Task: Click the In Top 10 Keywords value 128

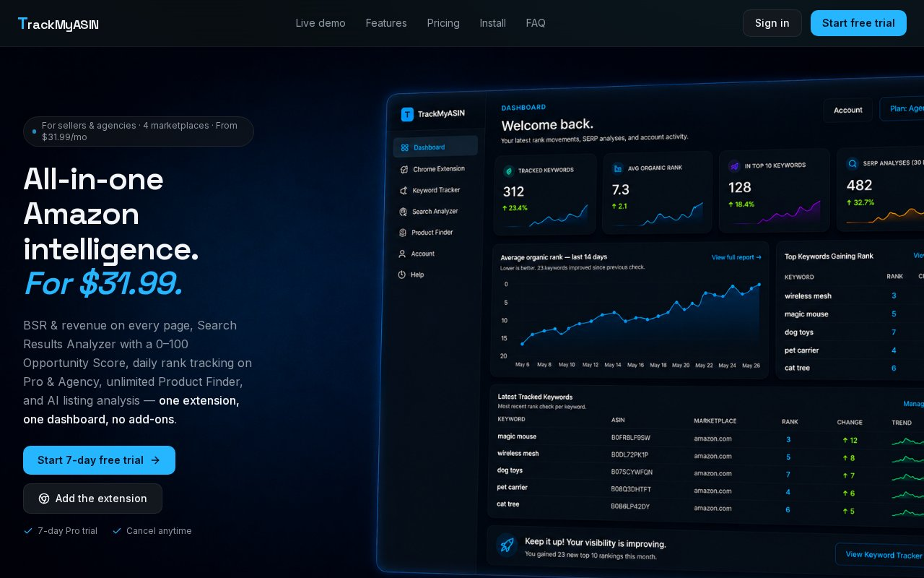Action: pyautogui.click(x=740, y=188)
